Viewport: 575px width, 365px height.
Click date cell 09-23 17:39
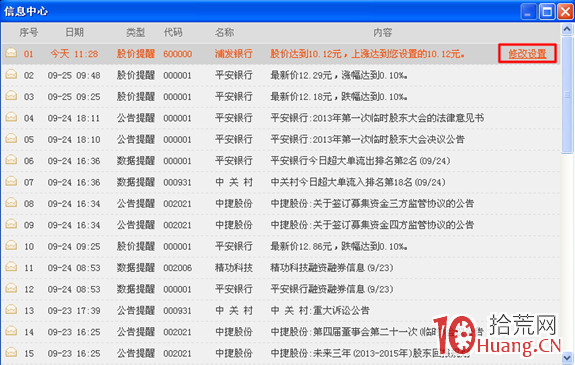[x=74, y=310]
